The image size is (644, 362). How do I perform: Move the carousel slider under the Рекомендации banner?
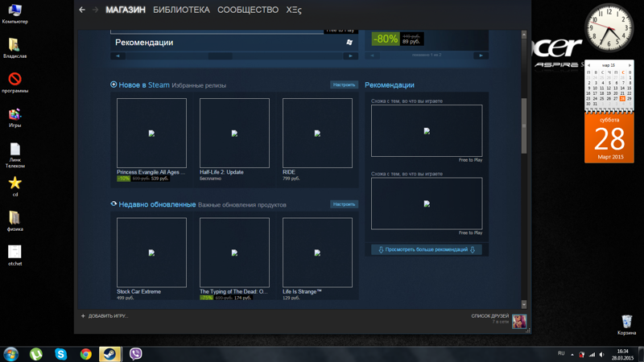[x=220, y=56]
